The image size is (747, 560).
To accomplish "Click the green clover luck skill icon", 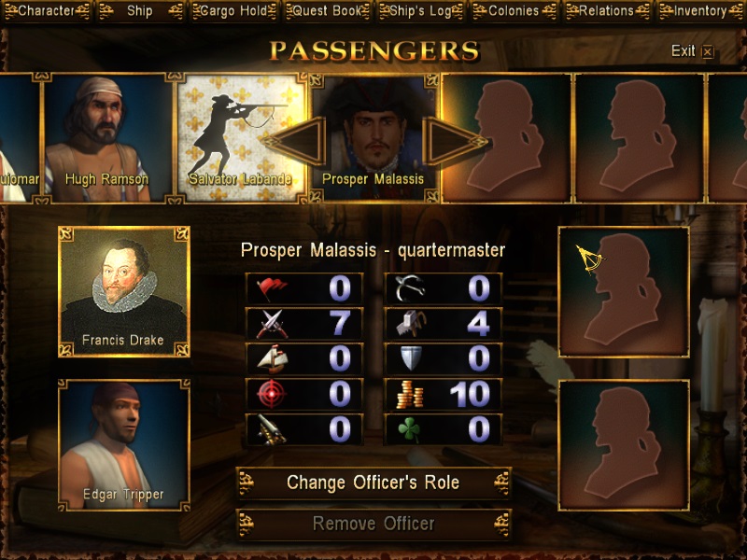I will point(409,429).
